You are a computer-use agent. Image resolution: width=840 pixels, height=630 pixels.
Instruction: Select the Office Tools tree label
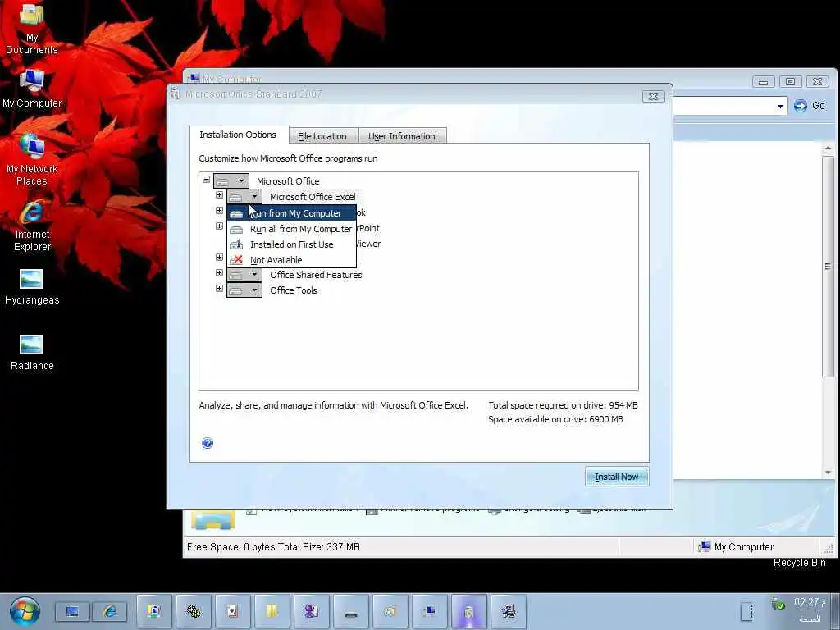pos(294,290)
